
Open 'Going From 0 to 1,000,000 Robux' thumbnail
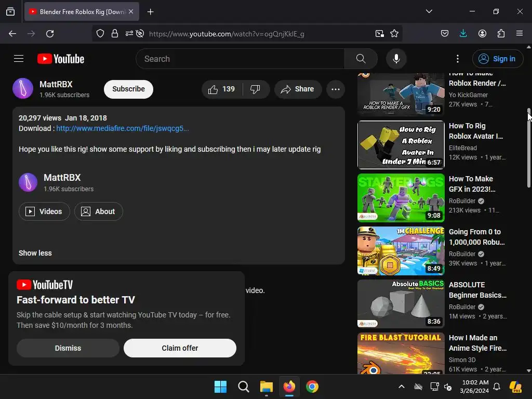tap(401, 251)
